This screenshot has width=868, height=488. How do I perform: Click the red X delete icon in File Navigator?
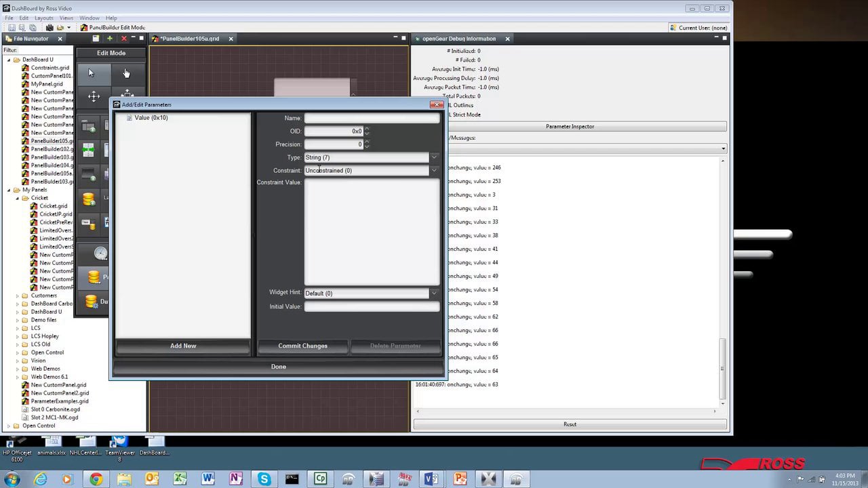tap(123, 39)
